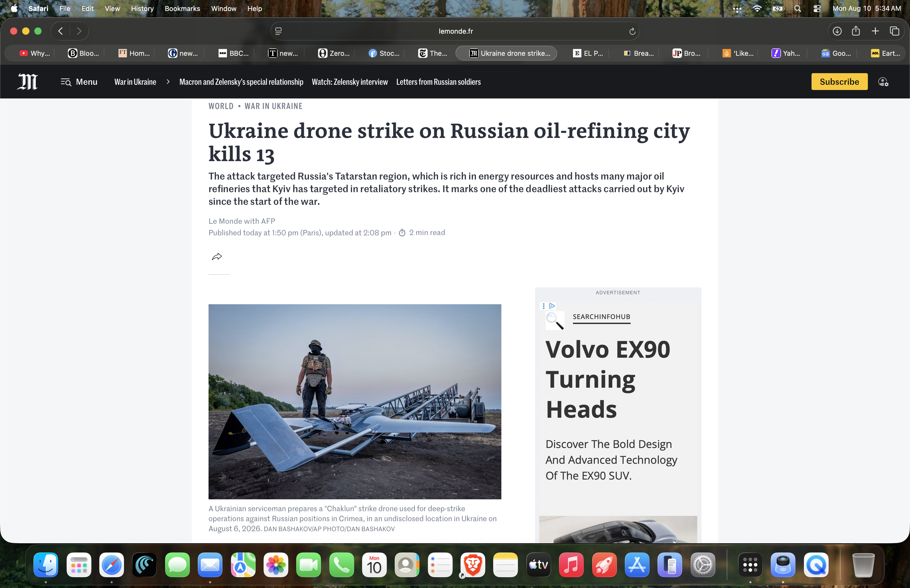This screenshot has width=910, height=588.
Task: Switch to the 'Eart...' AOL tab
Action: pyautogui.click(x=886, y=53)
